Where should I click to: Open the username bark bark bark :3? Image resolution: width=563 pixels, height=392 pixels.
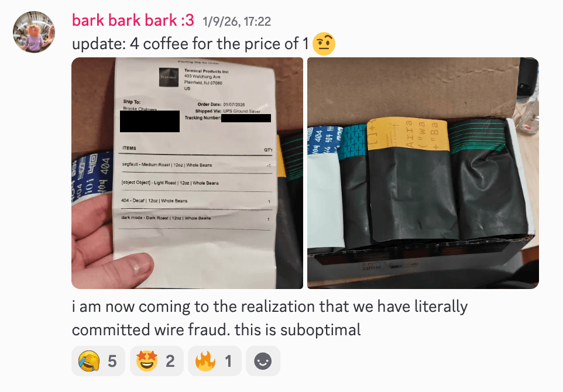coord(133,20)
